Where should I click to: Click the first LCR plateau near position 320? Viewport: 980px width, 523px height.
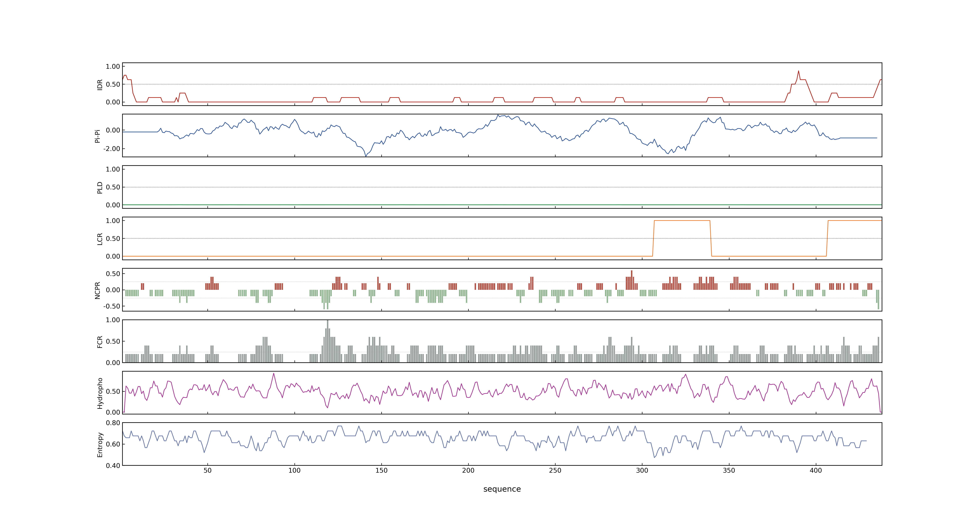pyautogui.click(x=682, y=221)
